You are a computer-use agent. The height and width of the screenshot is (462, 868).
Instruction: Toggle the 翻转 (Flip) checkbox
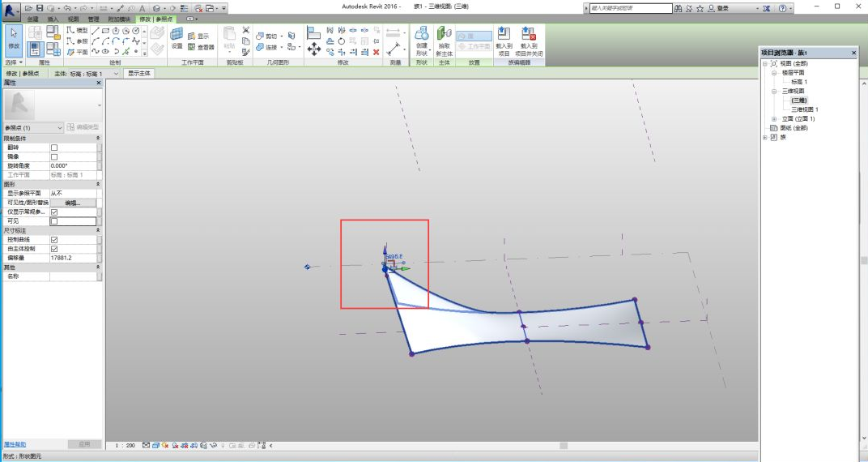tap(54, 148)
